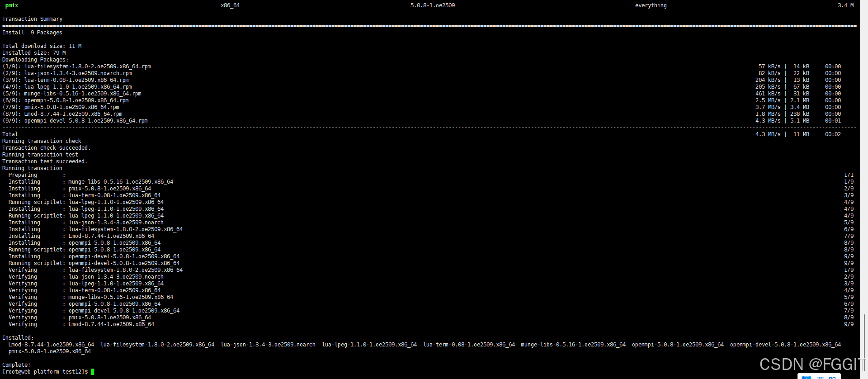Click download line '(3/9): lua-term-0.08-1.oe2509.x86_64.rpm'
Screen dimensions: 868x379
point(66,80)
